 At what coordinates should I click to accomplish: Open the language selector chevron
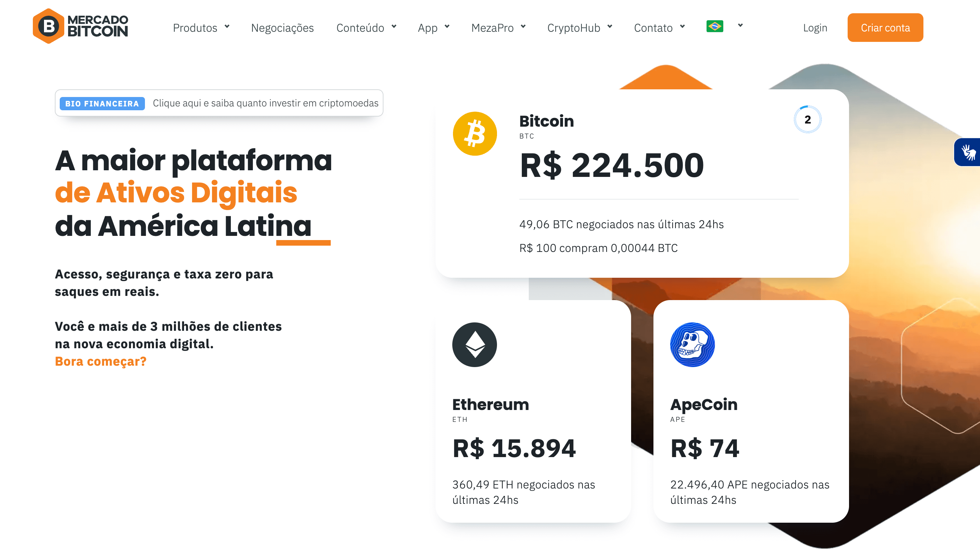point(740,26)
